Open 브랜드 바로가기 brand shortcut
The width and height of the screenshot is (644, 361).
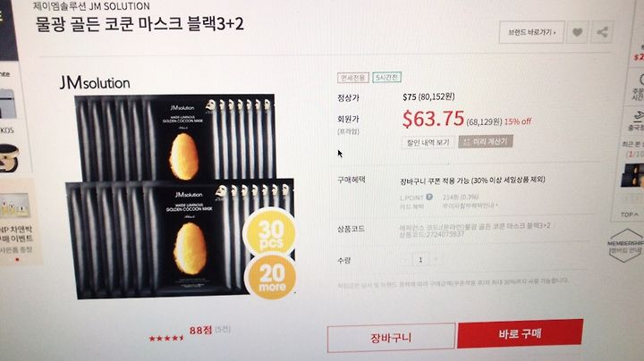[x=531, y=32]
